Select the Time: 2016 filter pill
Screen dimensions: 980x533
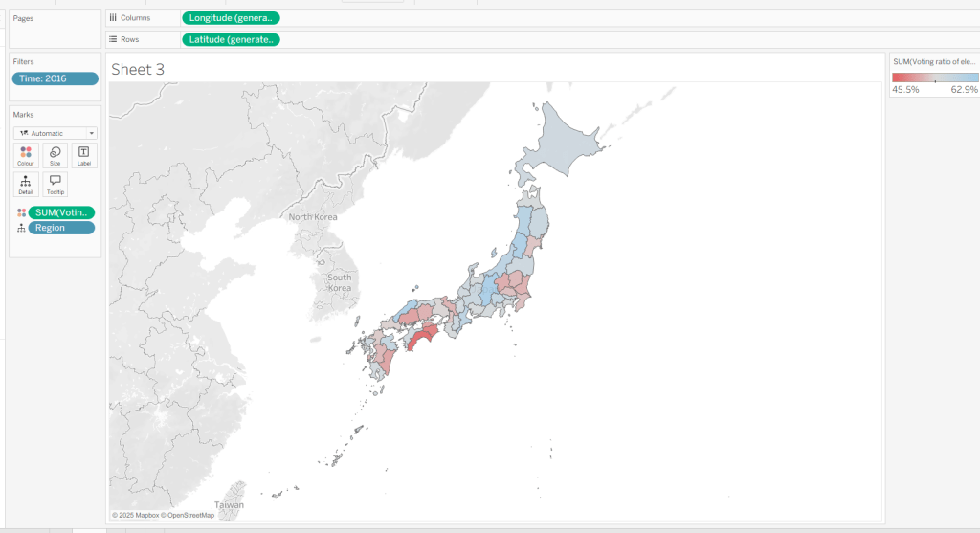click(x=55, y=78)
